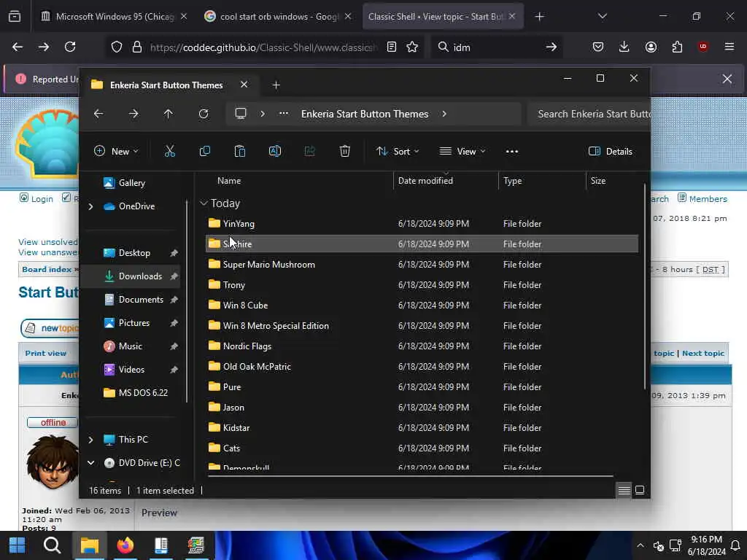Switch to cool start orb windows Google tab
This screenshot has width=747, height=560.
click(278, 17)
